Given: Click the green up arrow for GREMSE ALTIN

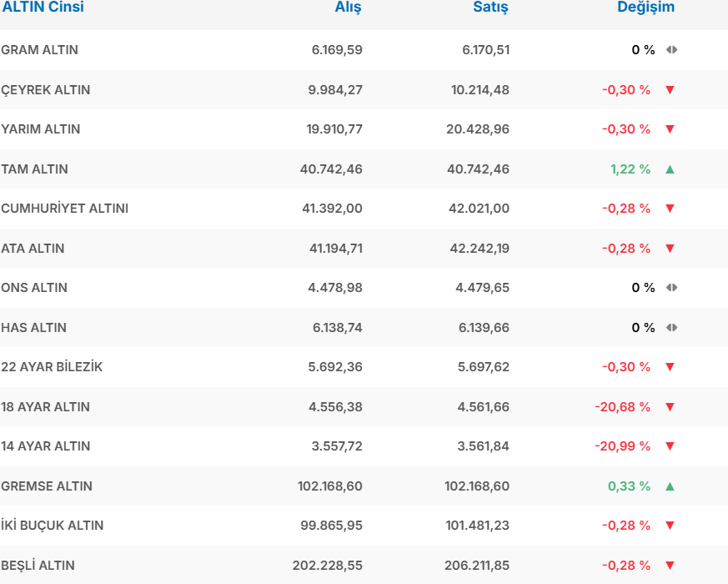Looking at the screenshot, I should [x=670, y=486].
